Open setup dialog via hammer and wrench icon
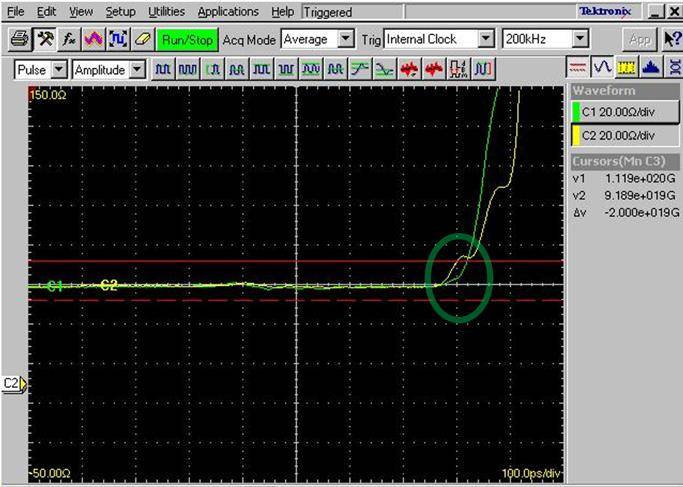The height and width of the screenshot is (487, 683). point(45,39)
